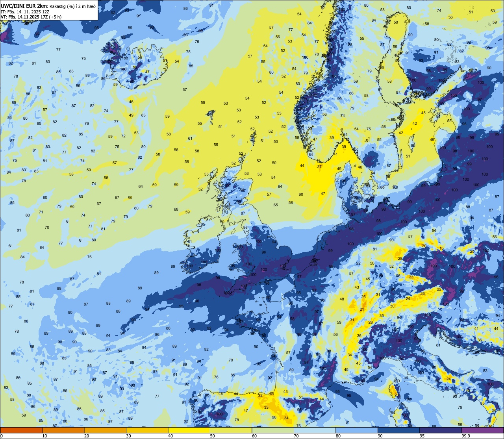Select the legend tick label 40
The width and height of the screenshot is (504, 439).
[170, 436]
